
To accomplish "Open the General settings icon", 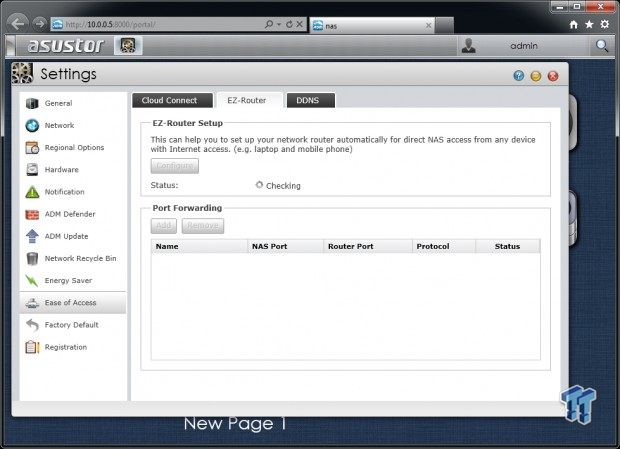I will click(32, 103).
